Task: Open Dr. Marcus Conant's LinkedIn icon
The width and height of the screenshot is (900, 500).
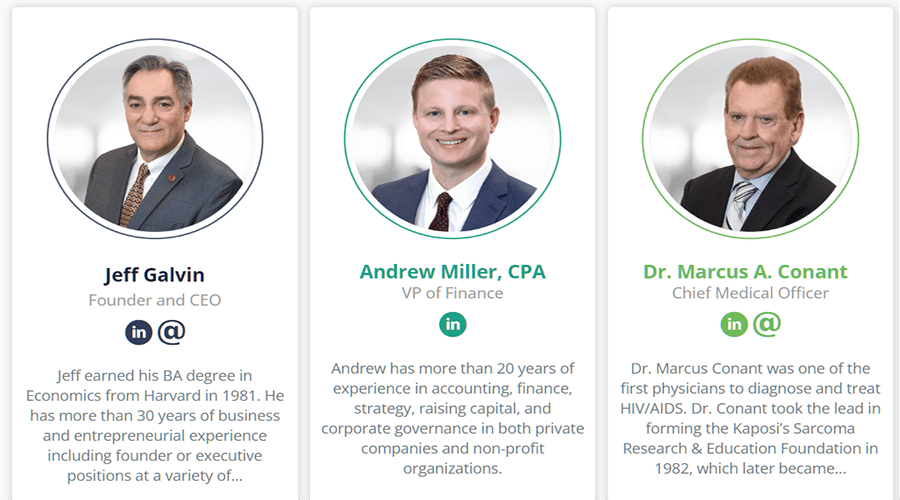Action: [734, 324]
